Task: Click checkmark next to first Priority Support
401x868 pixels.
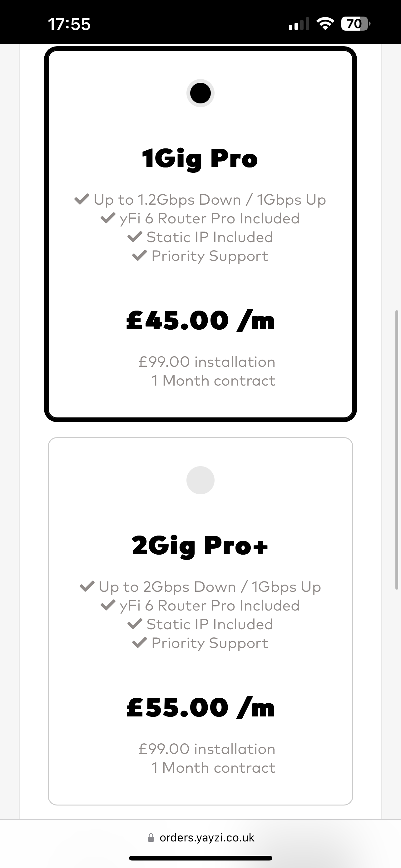Action: 139,255
